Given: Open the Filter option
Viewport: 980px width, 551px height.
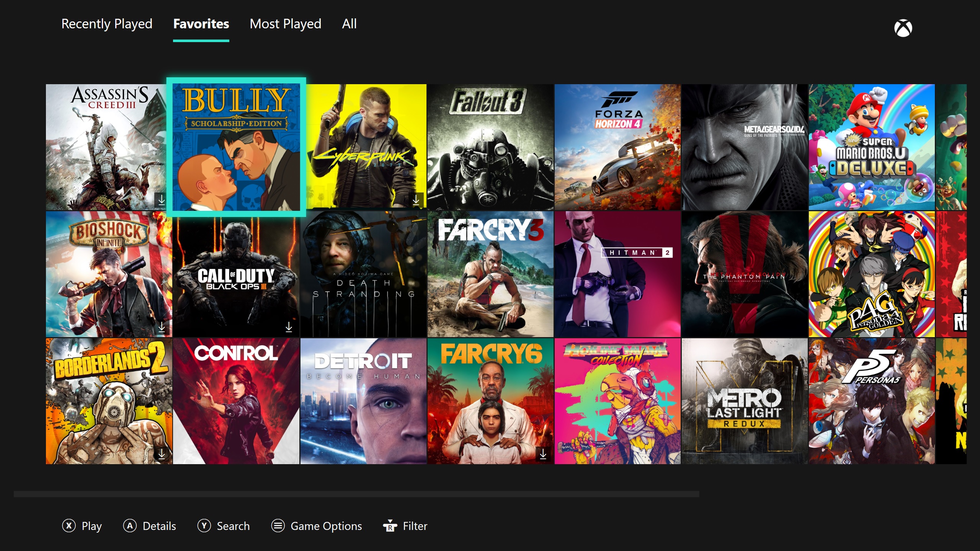Looking at the screenshot, I should [x=415, y=526].
